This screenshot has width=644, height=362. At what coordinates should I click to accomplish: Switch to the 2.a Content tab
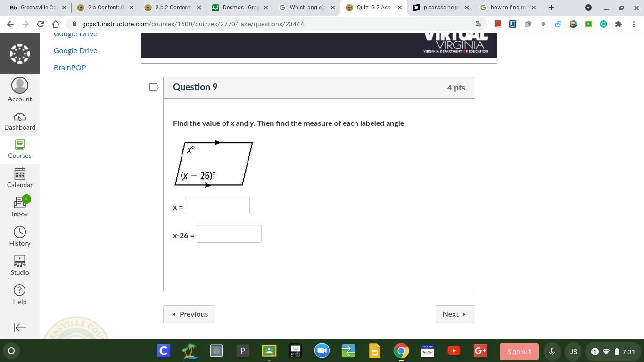105,8
